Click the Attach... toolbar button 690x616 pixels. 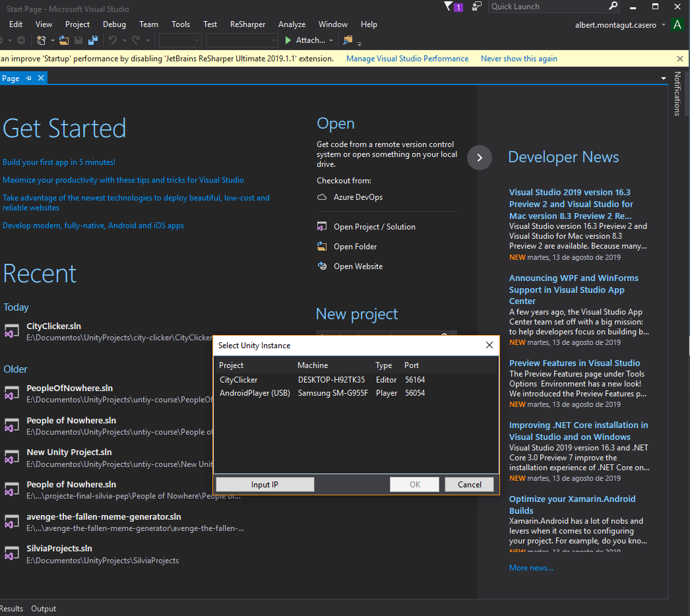310,40
